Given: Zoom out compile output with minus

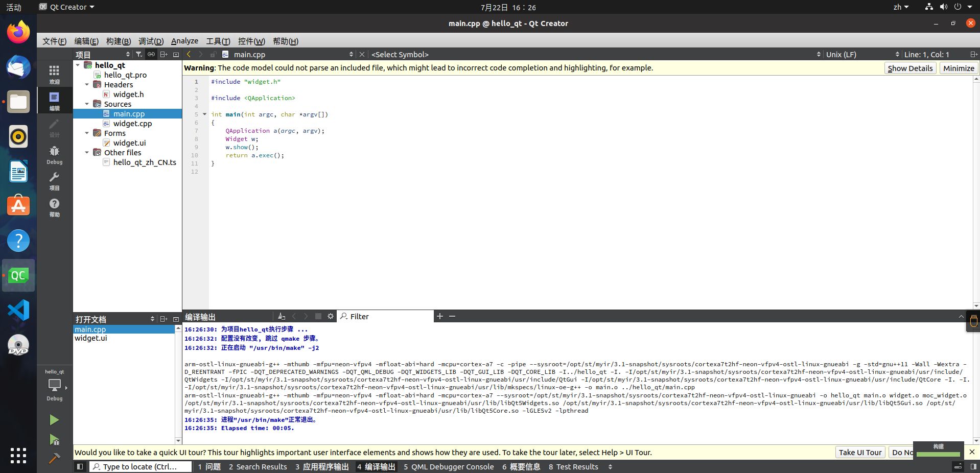Looking at the screenshot, I should 452,316.
